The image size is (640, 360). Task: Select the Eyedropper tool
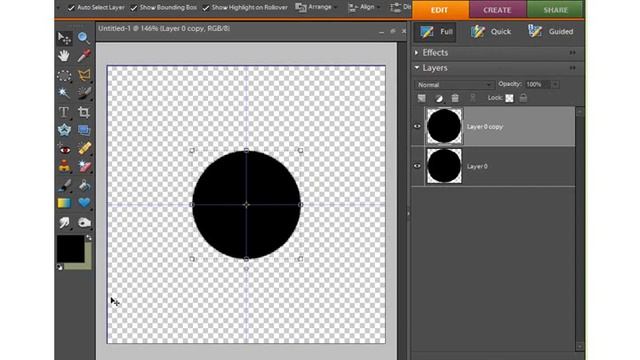(x=84, y=56)
